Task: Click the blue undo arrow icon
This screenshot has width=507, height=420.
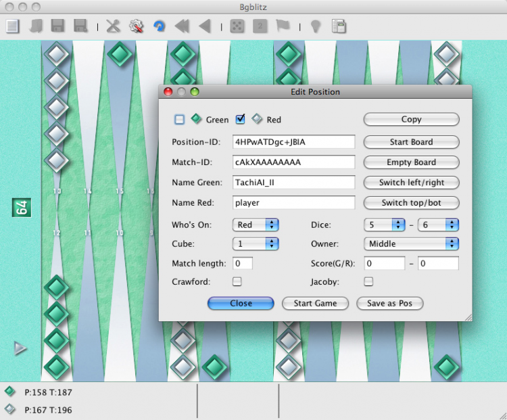Action: (x=159, y=26)
